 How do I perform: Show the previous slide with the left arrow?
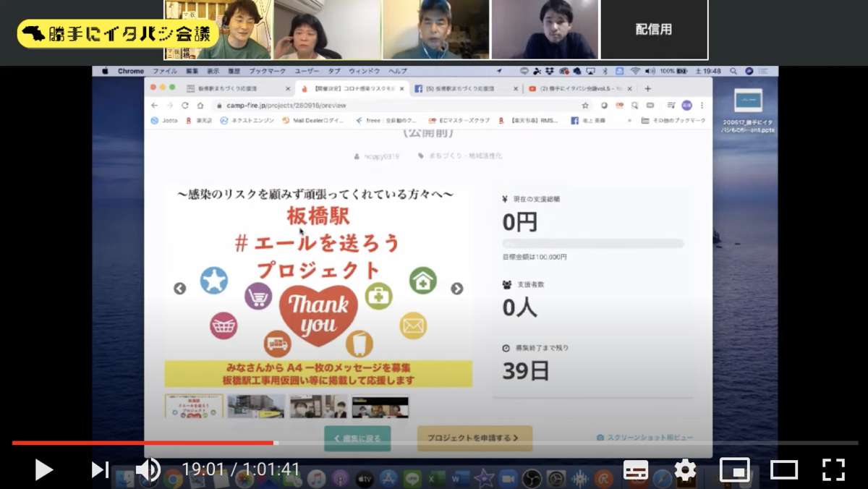[x=180, y=289]
